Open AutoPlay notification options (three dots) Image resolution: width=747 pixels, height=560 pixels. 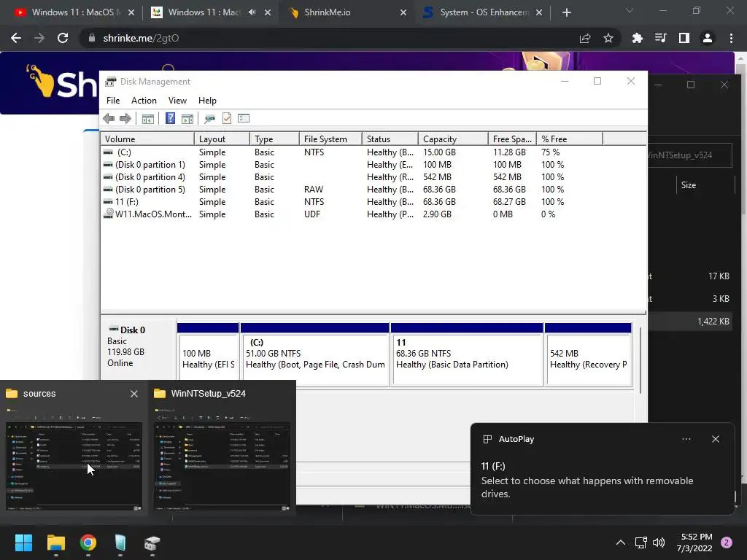686,439
